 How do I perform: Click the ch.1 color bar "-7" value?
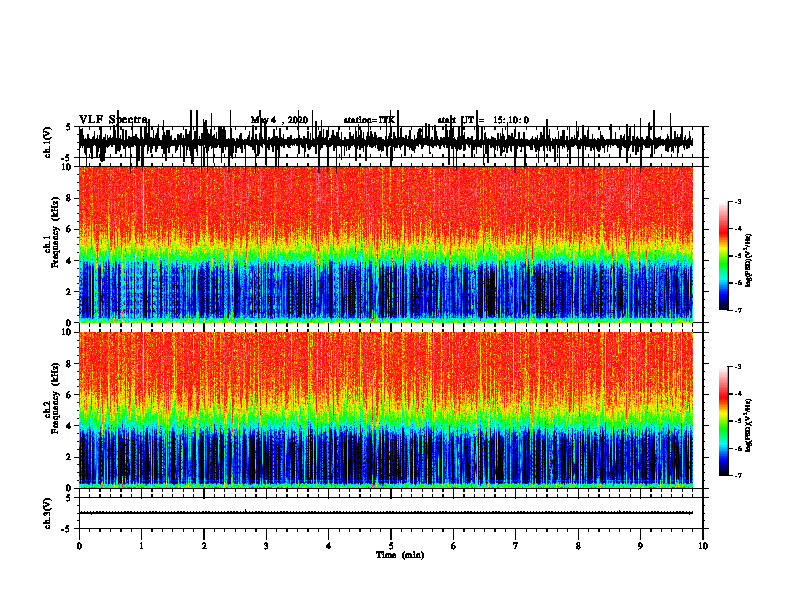(738, 310)
